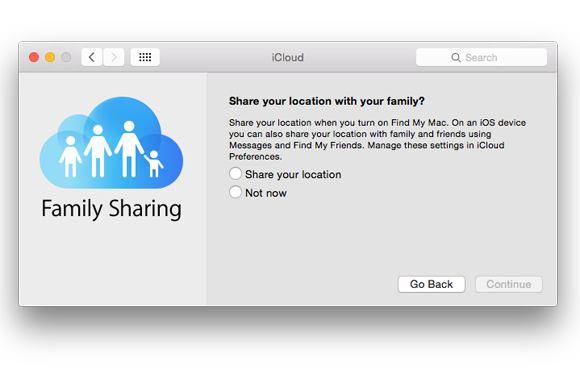The width and height of the screenshot is (580, 388).
Task: Click the Family Sharing cloud icon
Action: (111, 143)
